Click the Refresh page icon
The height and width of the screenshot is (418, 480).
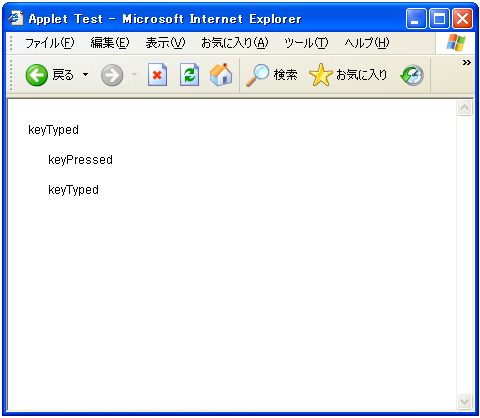(x=190, y=75)
